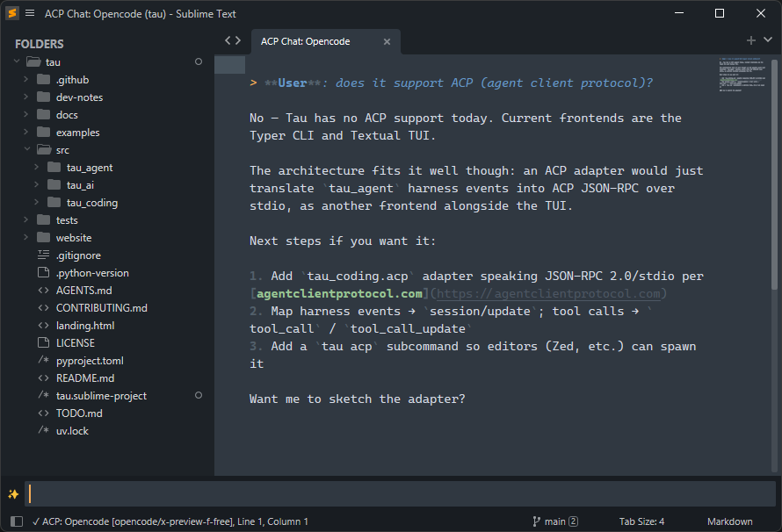This screenshot has height=532, width=782.
Task: Expand the tau_ai folder
Action: click(x=36, y=184)
